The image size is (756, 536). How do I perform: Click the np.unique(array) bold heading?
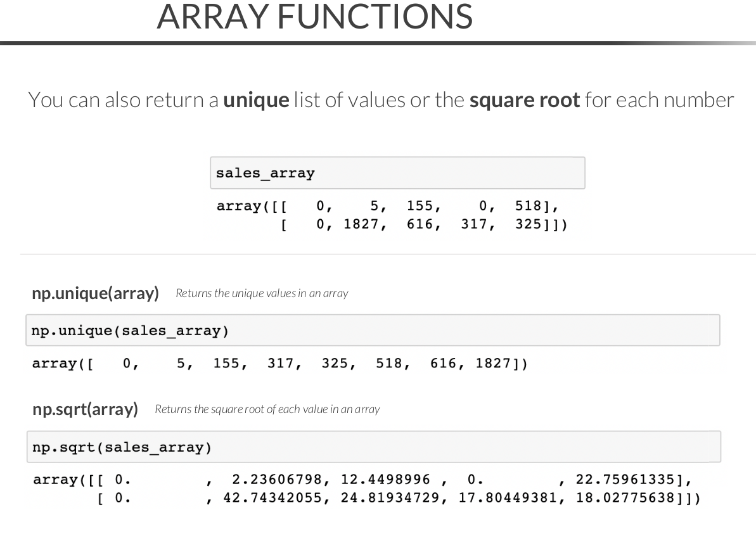tap(95, 293)
